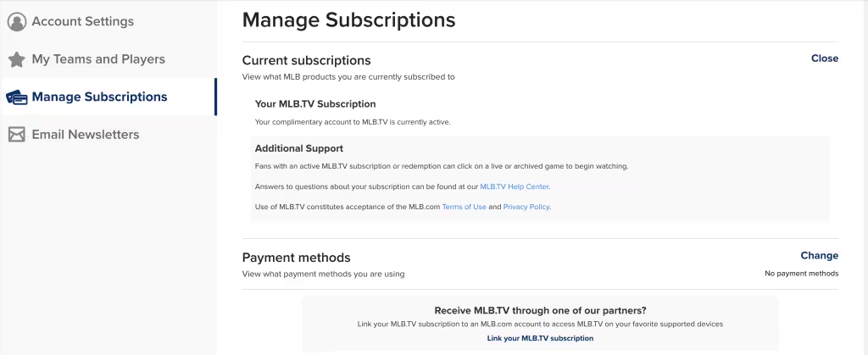
Task: Click the Additional Support heading
Action: click(298, 148)
